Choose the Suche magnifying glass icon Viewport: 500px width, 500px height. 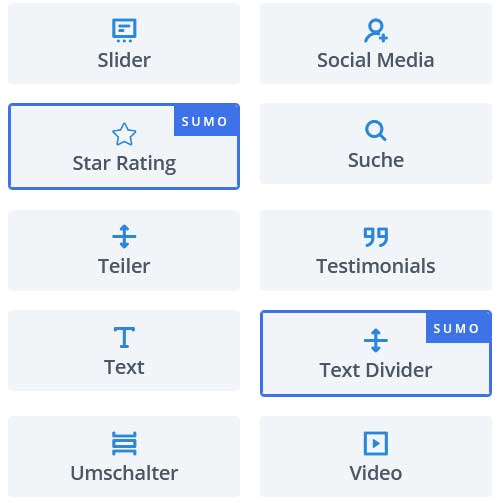376,130
